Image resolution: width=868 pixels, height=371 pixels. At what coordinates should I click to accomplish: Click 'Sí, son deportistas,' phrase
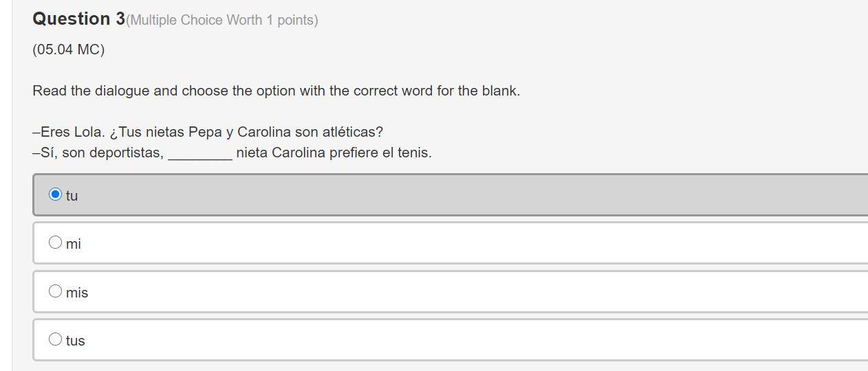(98, 153)
